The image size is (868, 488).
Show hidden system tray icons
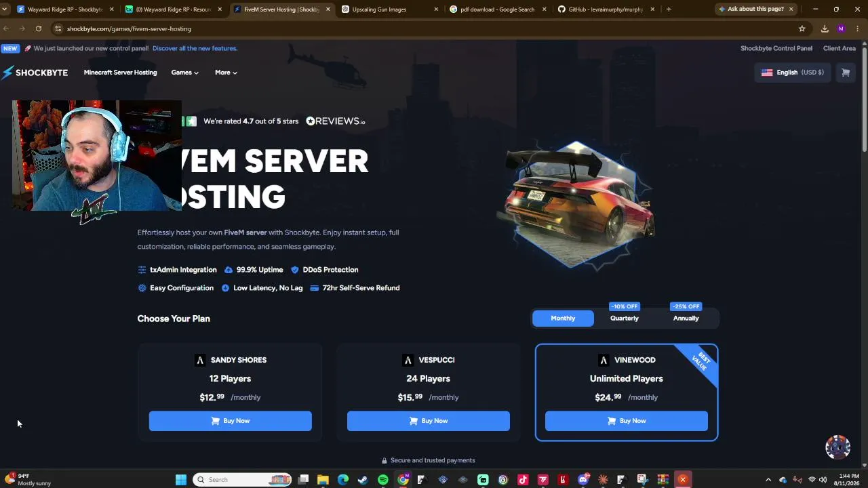coord(768,480)
